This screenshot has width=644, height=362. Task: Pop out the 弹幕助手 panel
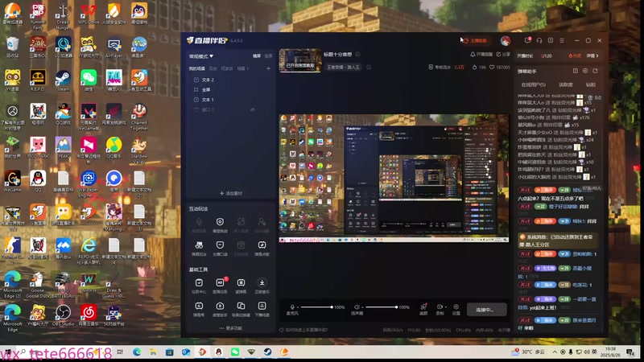pos(576,71)
